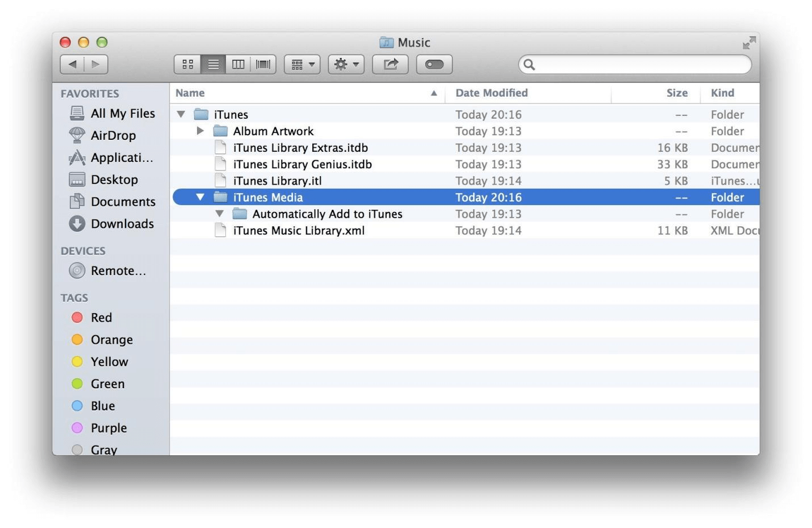Viewport: 812px width, 528px height.
Task: Collapse the Automatically Add to iTunes folder
Action: coord(220,214)
